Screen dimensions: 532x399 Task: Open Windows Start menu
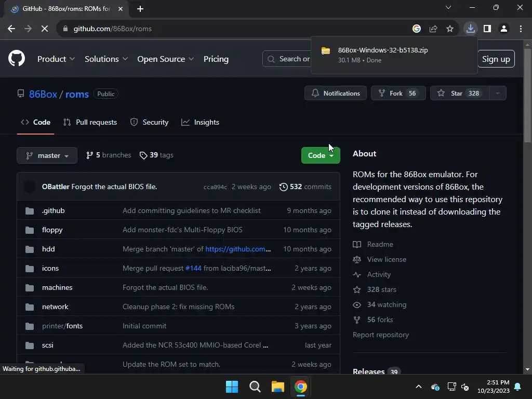tap(232, 387)
